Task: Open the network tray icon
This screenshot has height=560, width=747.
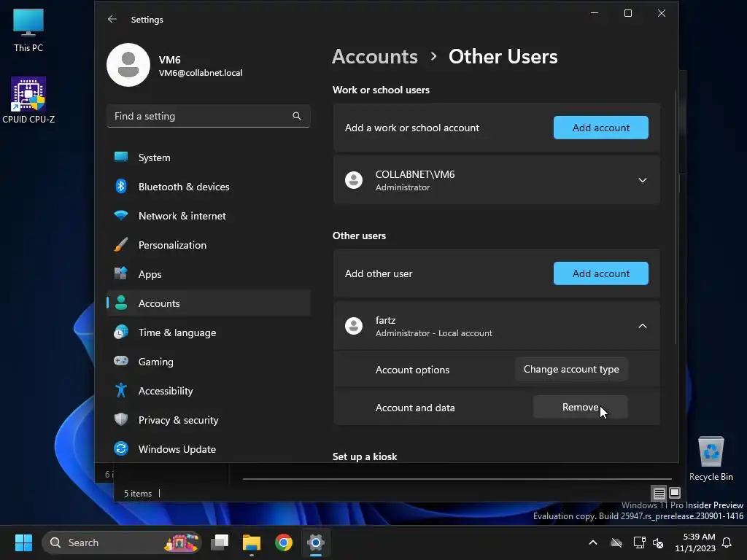Action: click(639, 542)
